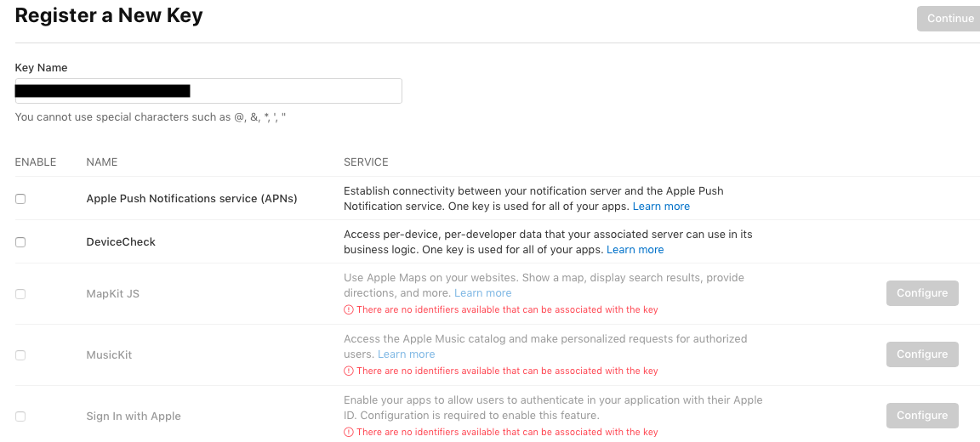This screenshot has height=442, width=980.
Task: Open Configure for Sign In with Apple
Action: pos(922,415)
